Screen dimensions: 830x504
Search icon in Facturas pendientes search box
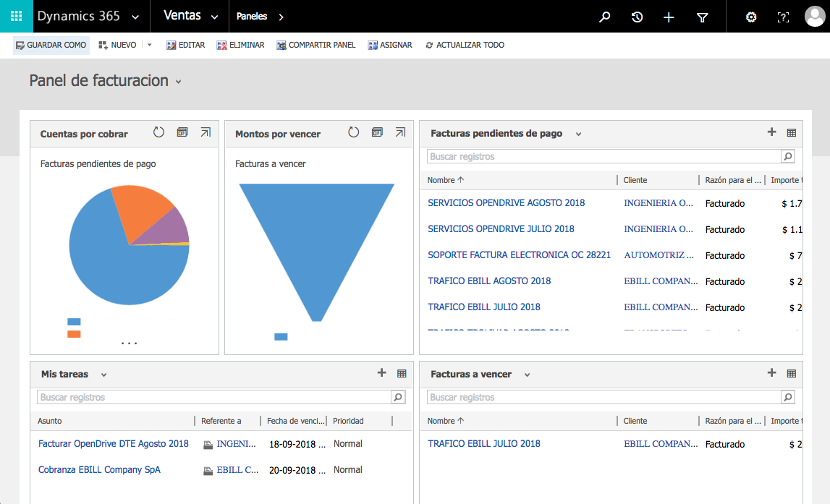pyautogui.click(x=787, y=156)
